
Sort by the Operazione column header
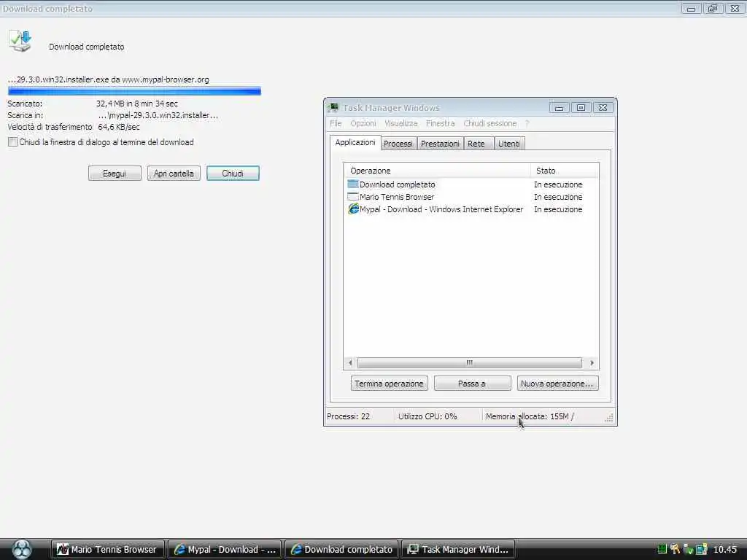[x=437, y=171]
